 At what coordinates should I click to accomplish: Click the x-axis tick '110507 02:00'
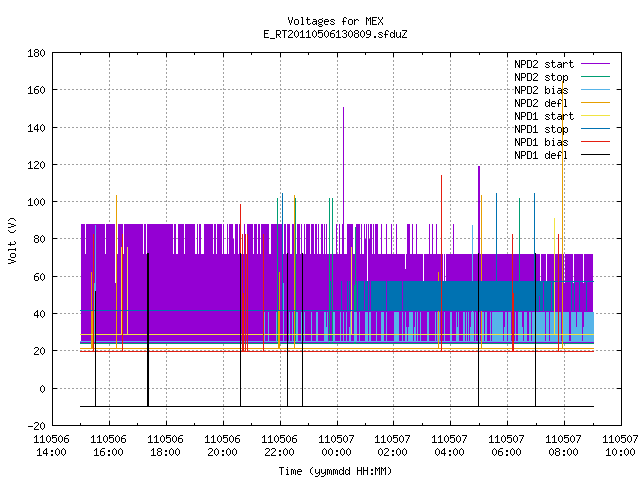pyautogui.click(x=393, y=446)
